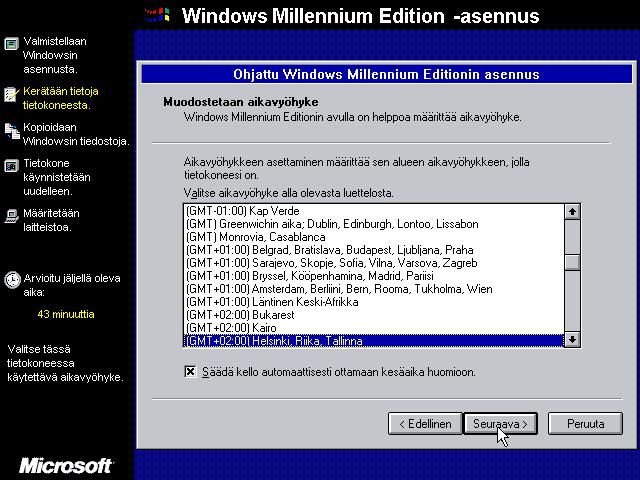Viewport: 640px width, 480px height.
Task: Click the Windows flag logo in the header
Action: point(157,15)
